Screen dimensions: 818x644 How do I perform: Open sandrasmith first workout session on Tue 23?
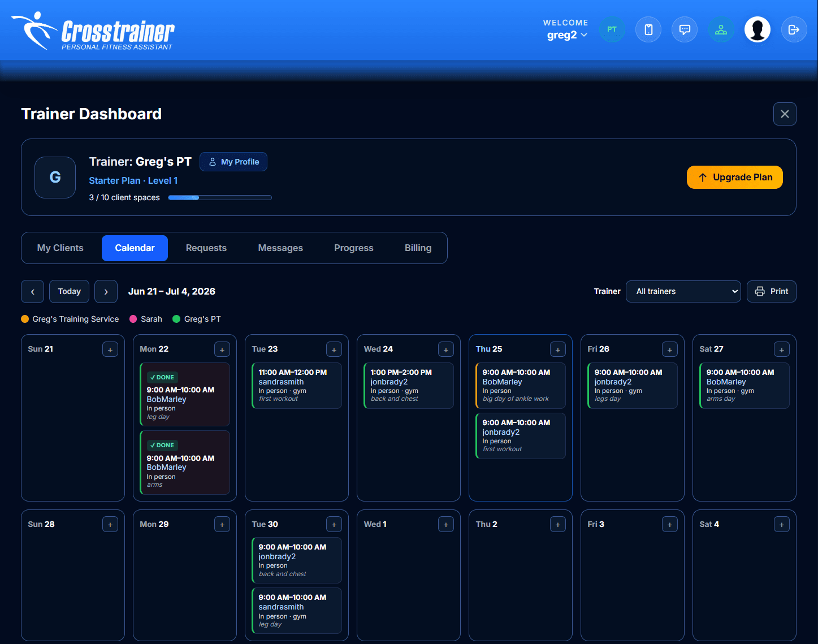coord(296,386)
